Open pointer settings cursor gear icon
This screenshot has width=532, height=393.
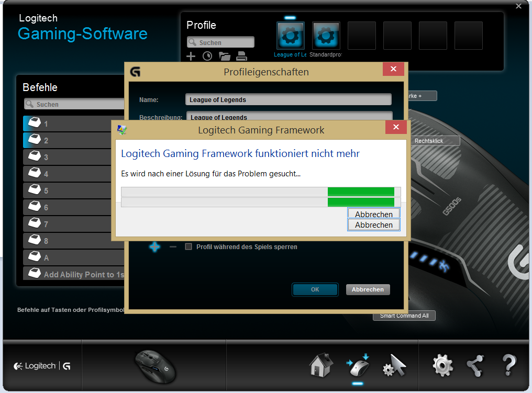tap(394, 365)
